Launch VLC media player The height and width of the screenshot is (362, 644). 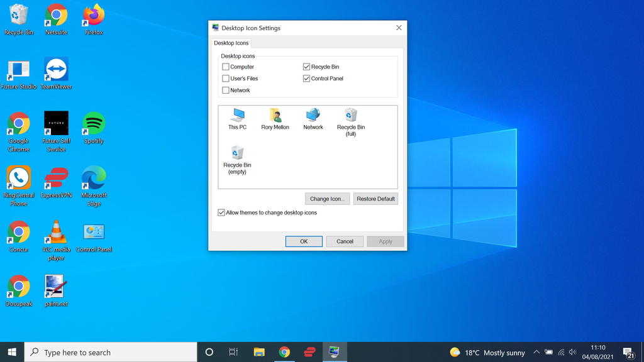click(56, 231)
